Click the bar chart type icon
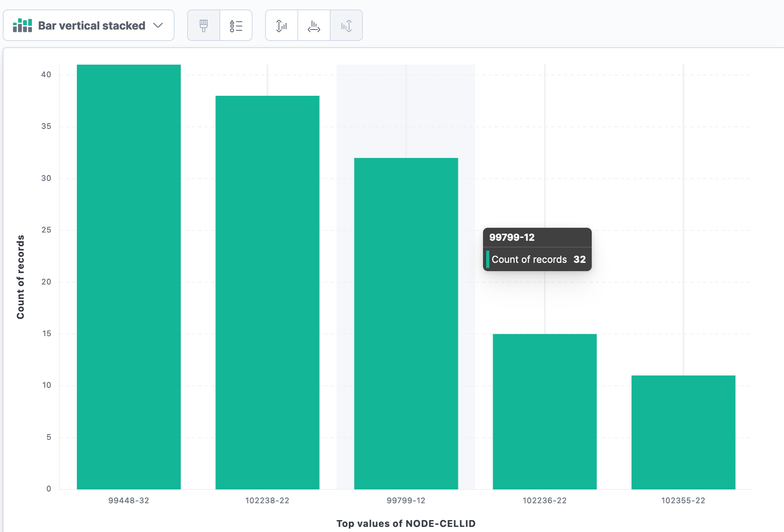The height and width of the screenshot is (532, 784). point(22,26)
